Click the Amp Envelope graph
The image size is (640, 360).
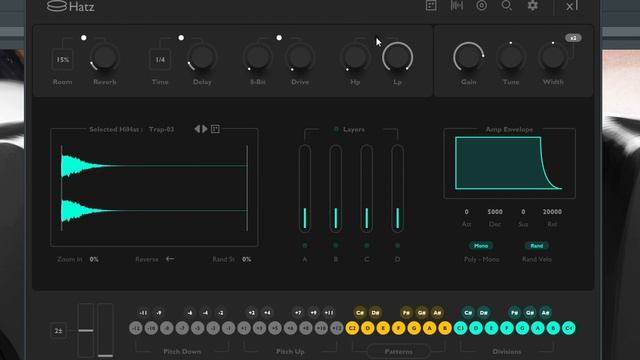pyautogui.click(x=509, y=163)
